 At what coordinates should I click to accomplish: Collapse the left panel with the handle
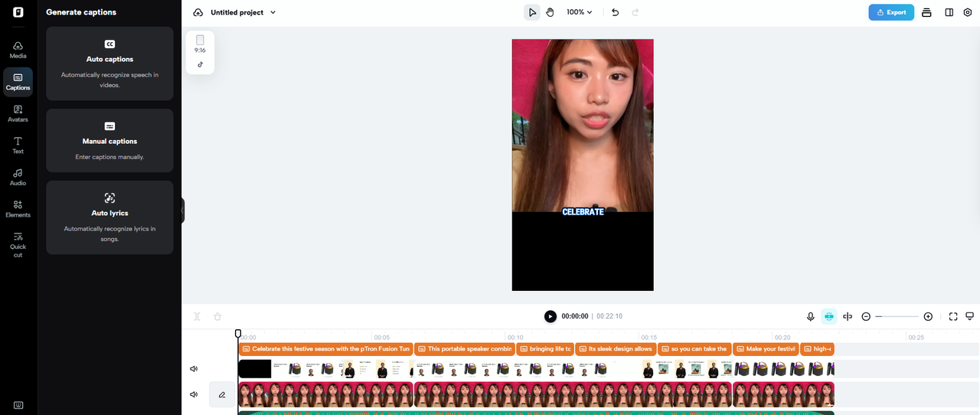coord(182,211)
